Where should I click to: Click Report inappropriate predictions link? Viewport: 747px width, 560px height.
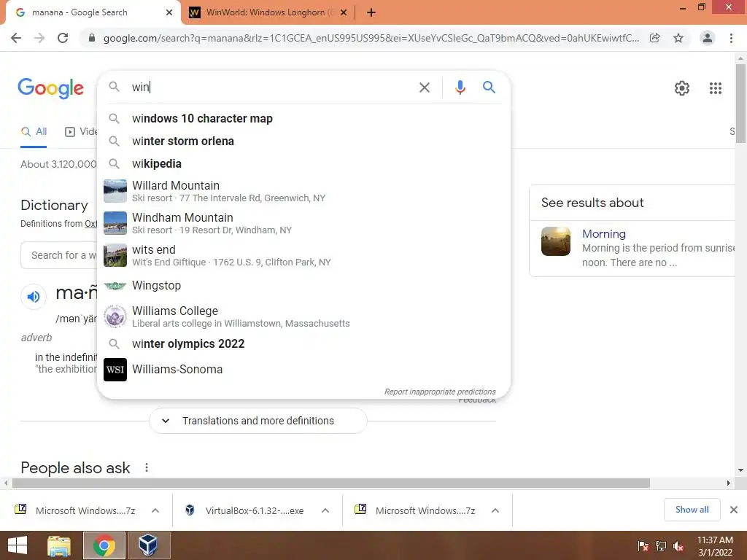click(440, 392)
